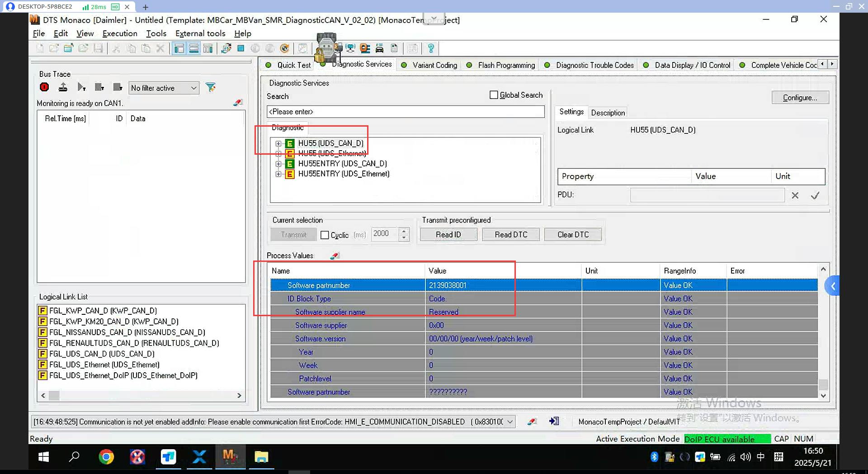The height and width of the screenshot is (474, 868).
Task: Open the Execution menu
Action: click(120, 33)
